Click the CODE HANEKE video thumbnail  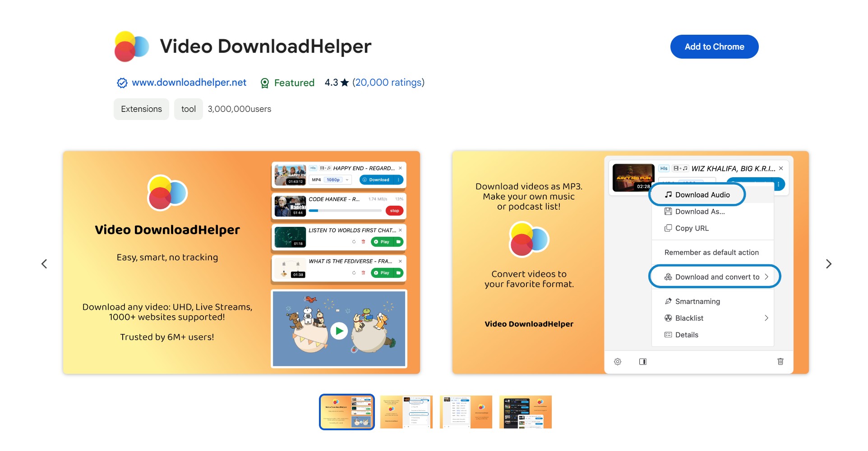click(290, 206)
